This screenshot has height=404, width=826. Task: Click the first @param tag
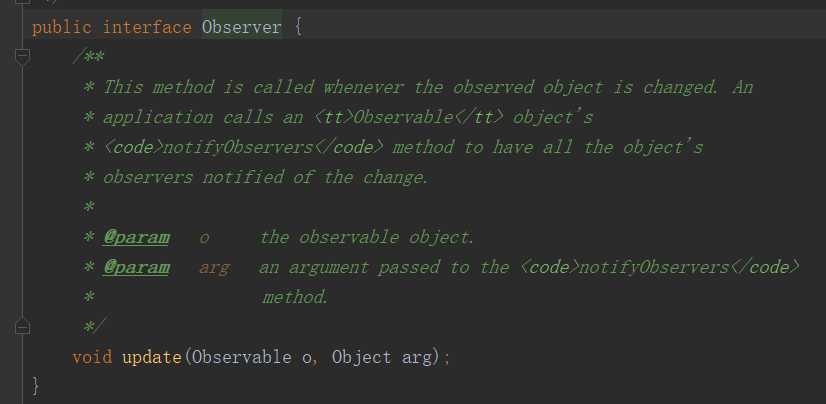tap(136, 237)
